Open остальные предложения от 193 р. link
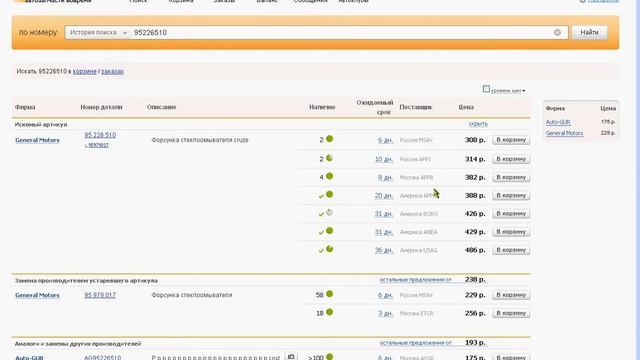Viewport: 640px width, 360px height. pos(416,343)
